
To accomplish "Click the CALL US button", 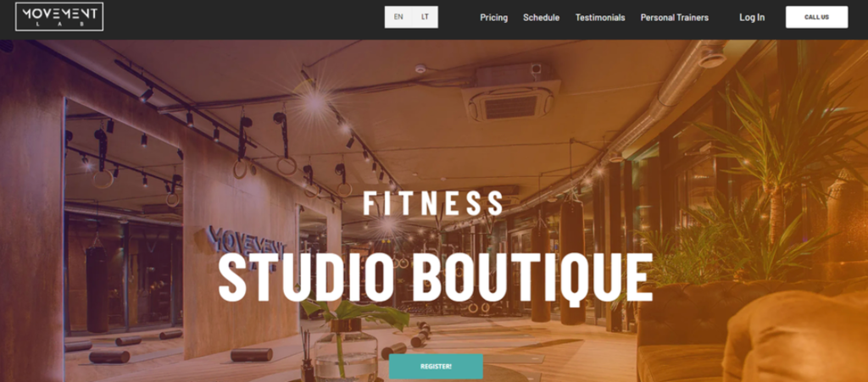I will [816, 17].
